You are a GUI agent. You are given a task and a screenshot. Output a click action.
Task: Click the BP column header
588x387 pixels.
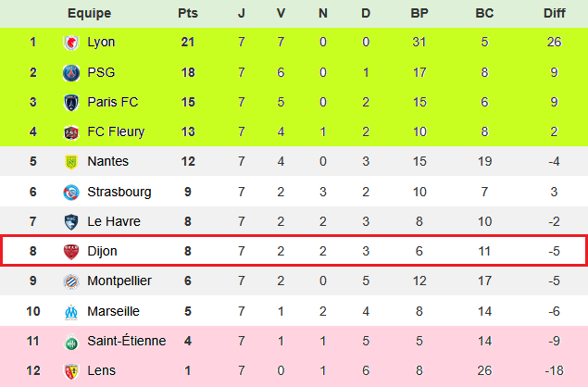click(419, 13)
